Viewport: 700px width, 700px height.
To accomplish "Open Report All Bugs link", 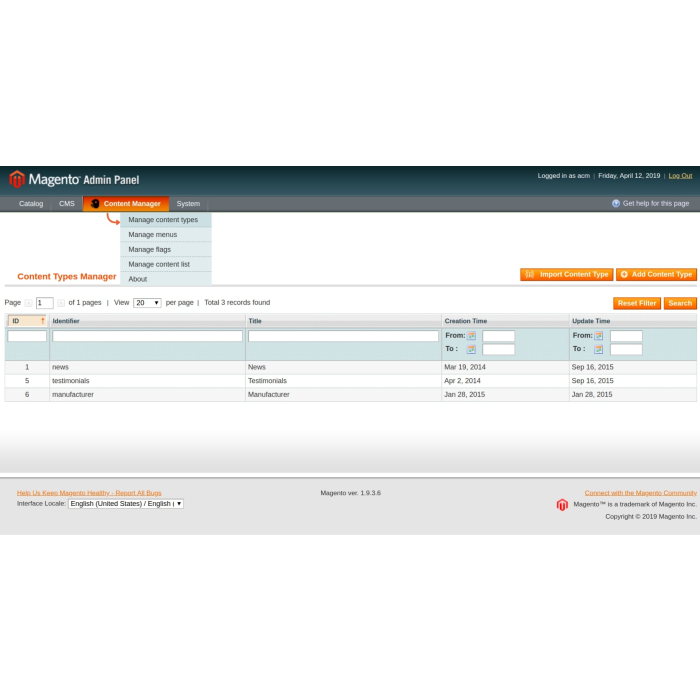I will pyautogui.click(x=89, y=493).
